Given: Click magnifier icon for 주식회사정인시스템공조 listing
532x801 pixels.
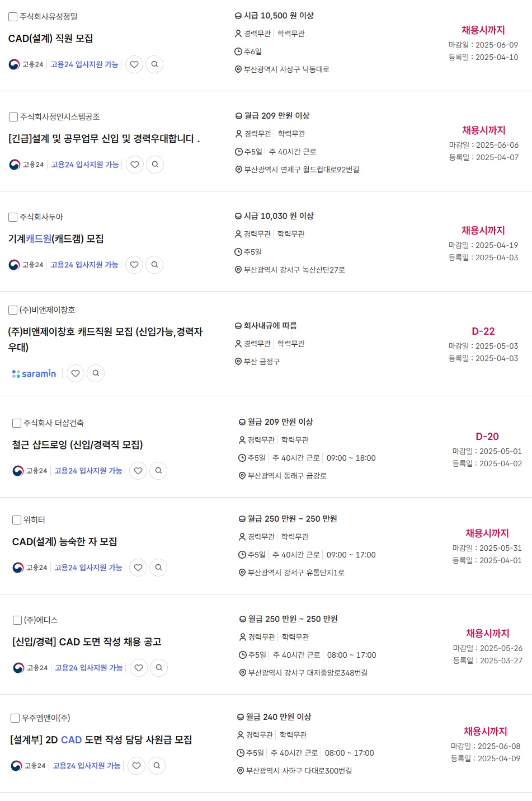Looking at the screenshot, I should (x=155, y=165).
